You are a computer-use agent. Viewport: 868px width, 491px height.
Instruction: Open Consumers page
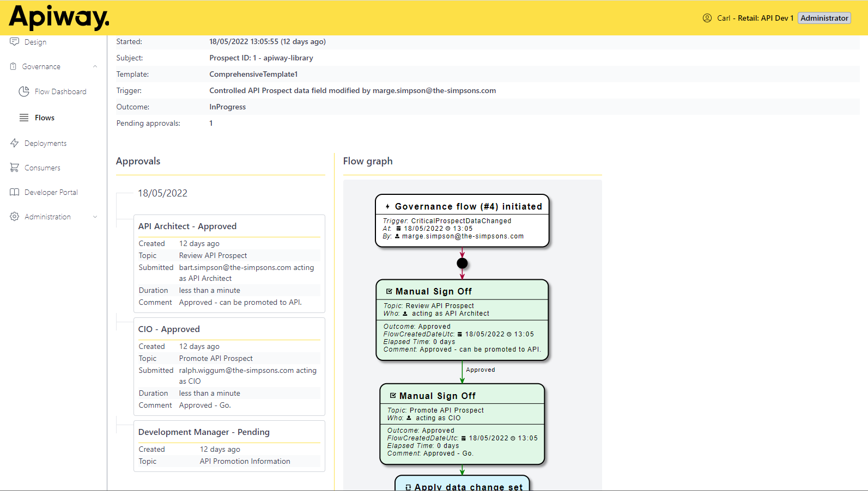(43, 168)
